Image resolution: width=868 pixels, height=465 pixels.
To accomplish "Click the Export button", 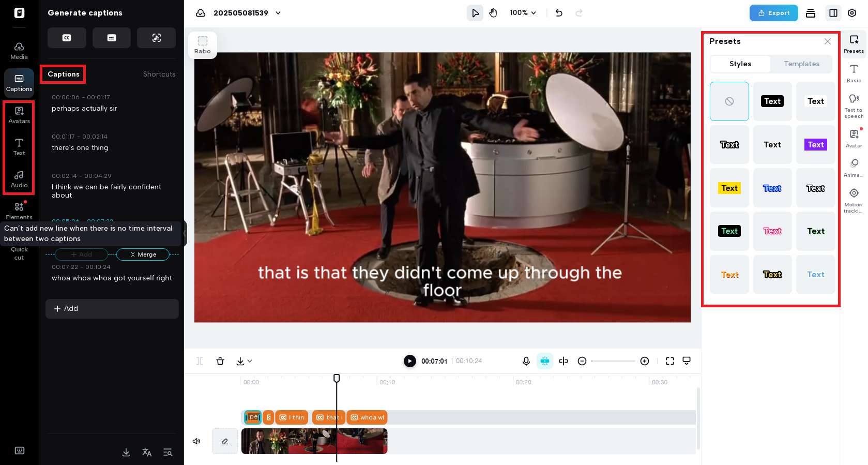I will [x=774, y=13].
